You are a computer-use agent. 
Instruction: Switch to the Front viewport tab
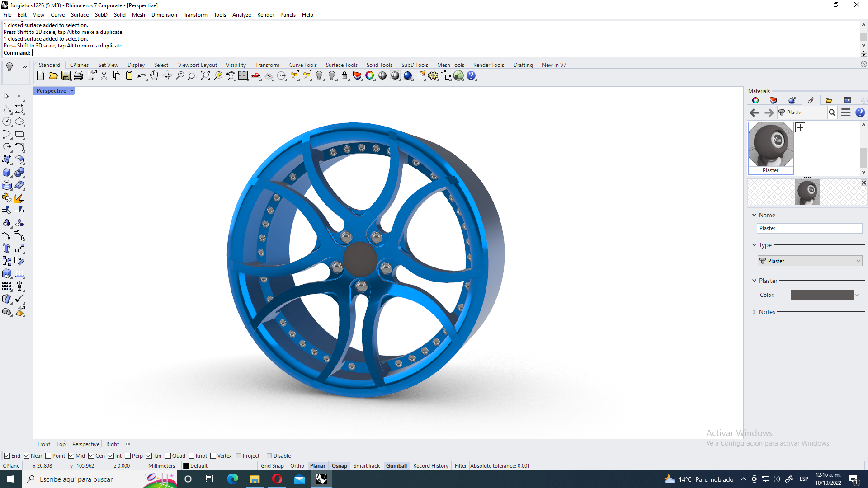coord(44,444)
